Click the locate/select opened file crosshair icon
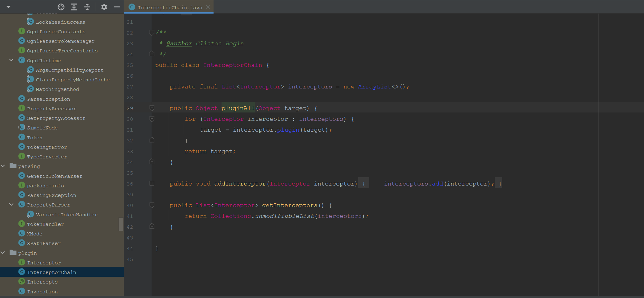Viewport: 644px width, 298px height. tap(61, 7)
